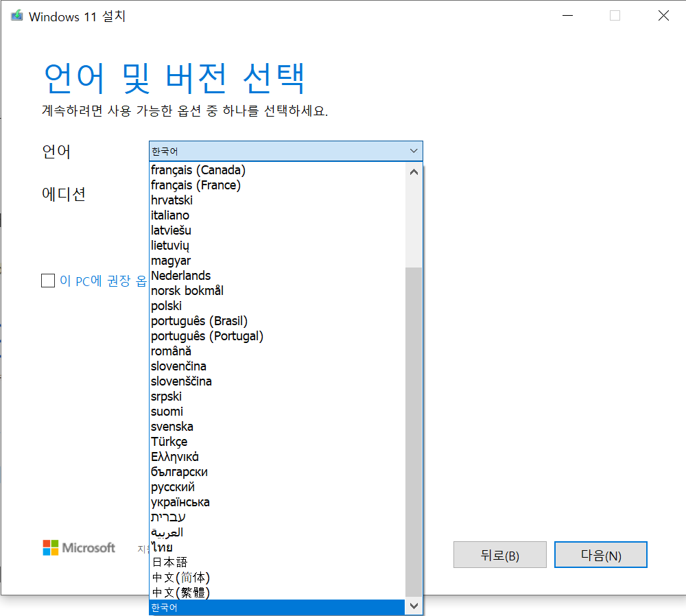
Task: Select Nederlands language entry
Action: point(277,276)
